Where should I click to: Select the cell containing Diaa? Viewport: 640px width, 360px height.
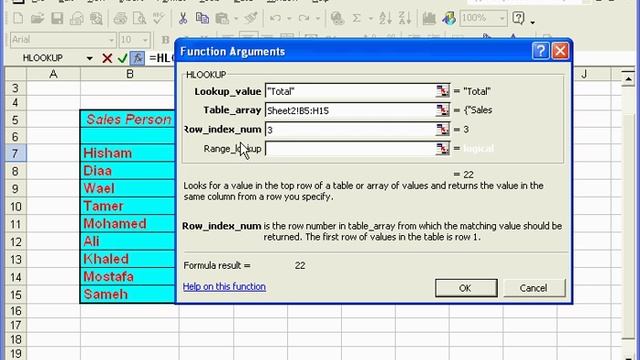pyautogui.click(x=128, y=171)
